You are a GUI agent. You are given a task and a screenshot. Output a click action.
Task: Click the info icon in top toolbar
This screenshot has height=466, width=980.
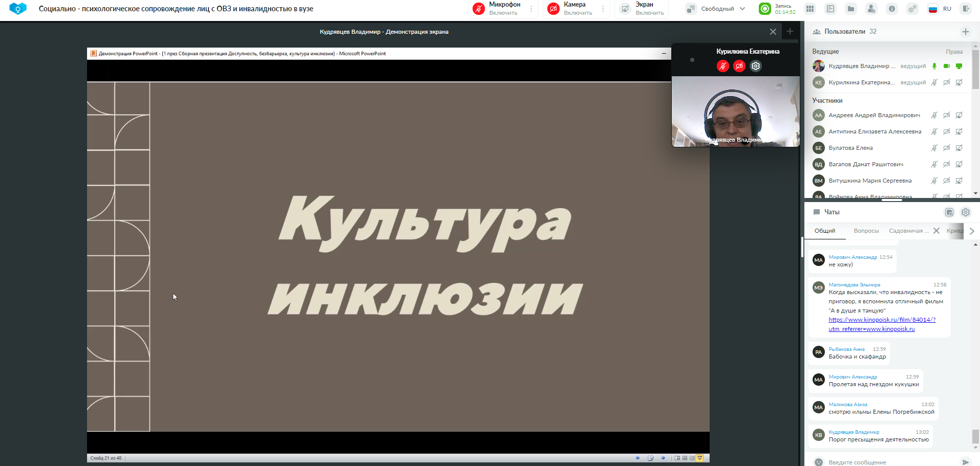pos(892,9)
